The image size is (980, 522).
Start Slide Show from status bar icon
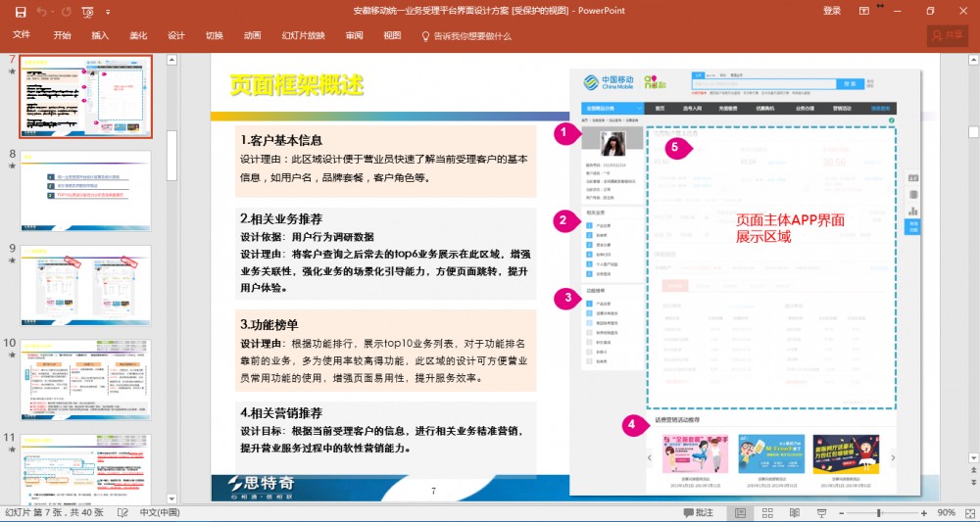[822, 512]
